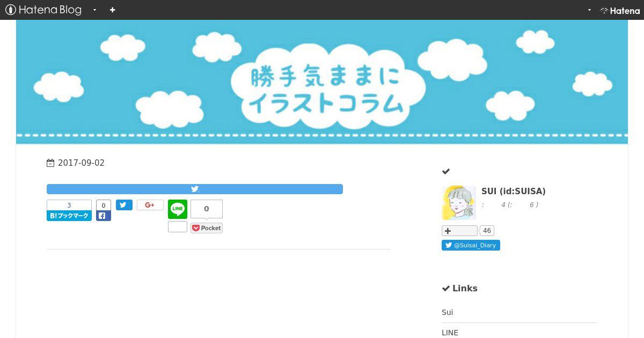Open SUI (id:SUISA) profile link
This screenshot has width=644, height=338.
pyautogui.click(x=514, y=192)
